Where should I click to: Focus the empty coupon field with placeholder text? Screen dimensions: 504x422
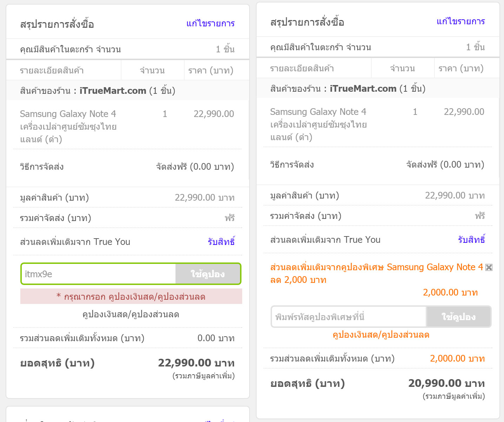tap(349, 317)
